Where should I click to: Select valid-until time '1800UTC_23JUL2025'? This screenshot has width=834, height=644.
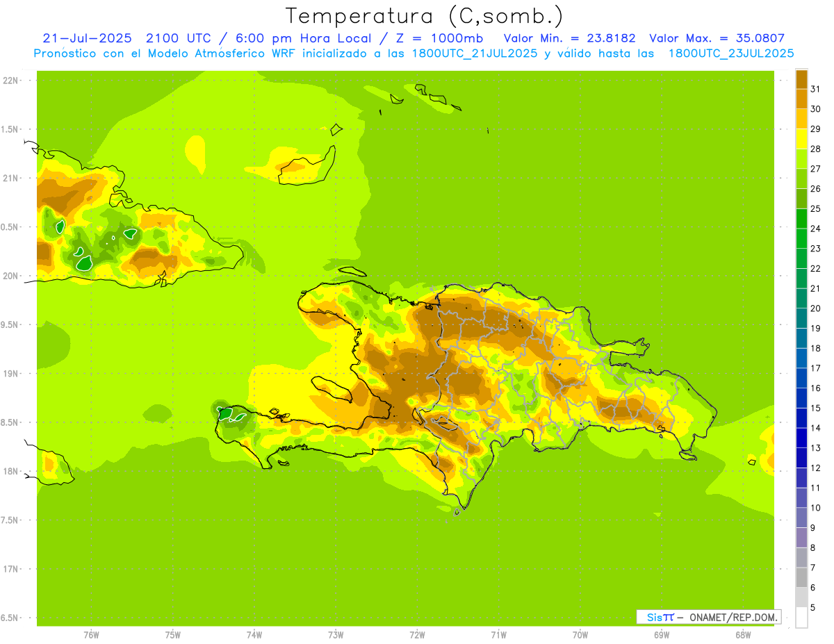732,53
